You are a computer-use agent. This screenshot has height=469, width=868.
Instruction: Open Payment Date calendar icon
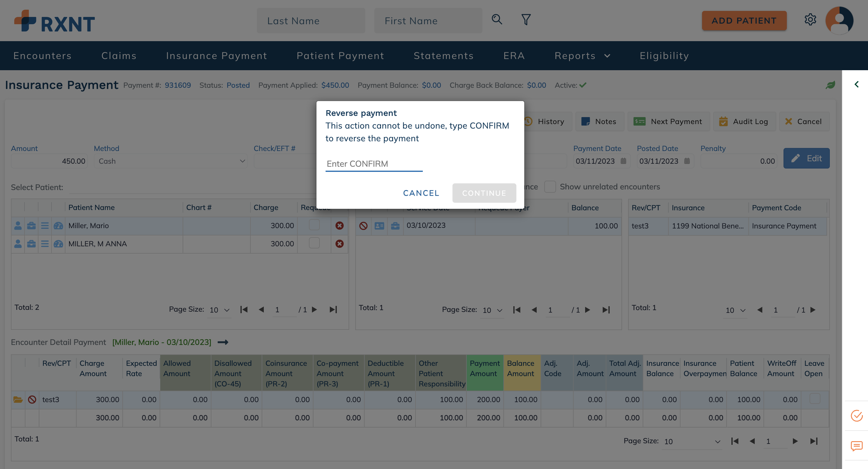pos(623,161)
